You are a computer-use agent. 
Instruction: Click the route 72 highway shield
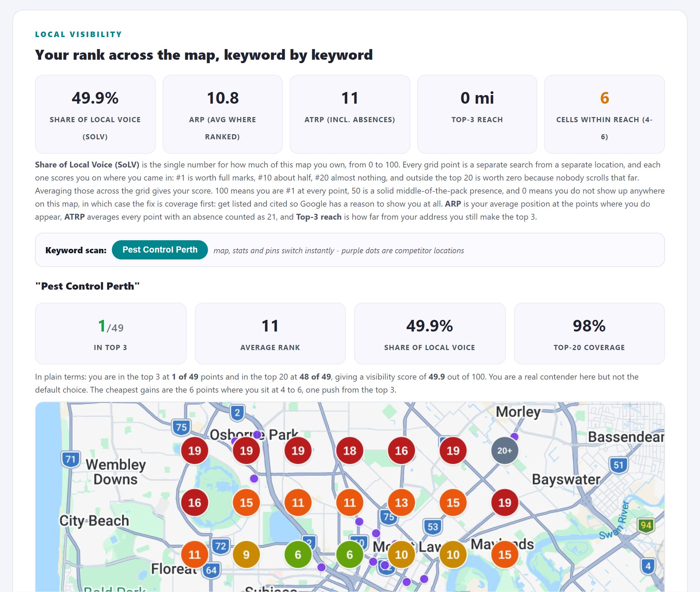[x=221, y=546]
